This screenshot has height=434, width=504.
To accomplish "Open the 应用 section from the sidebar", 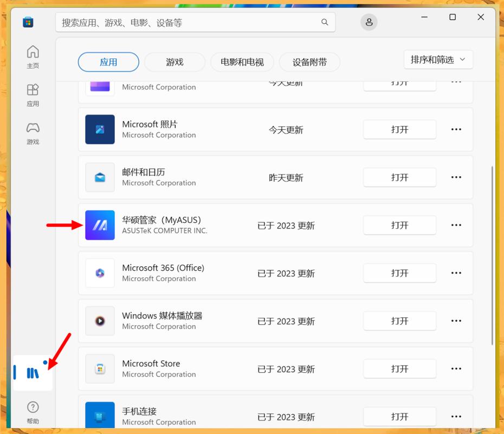I will [x=33, y=94].
